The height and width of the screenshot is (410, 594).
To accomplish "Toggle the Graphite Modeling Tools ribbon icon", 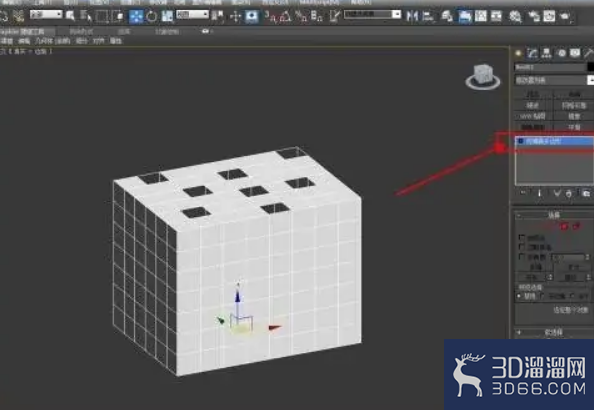I will [x=464, y=16].
